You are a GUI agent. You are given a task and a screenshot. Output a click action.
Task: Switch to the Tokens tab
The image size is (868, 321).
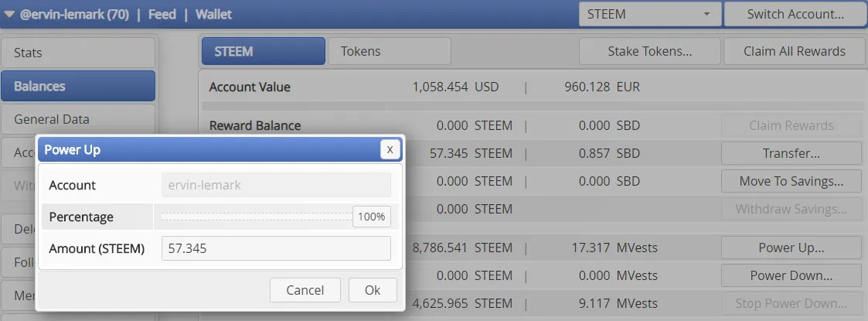pyautogui.click(x=389, y=51)
